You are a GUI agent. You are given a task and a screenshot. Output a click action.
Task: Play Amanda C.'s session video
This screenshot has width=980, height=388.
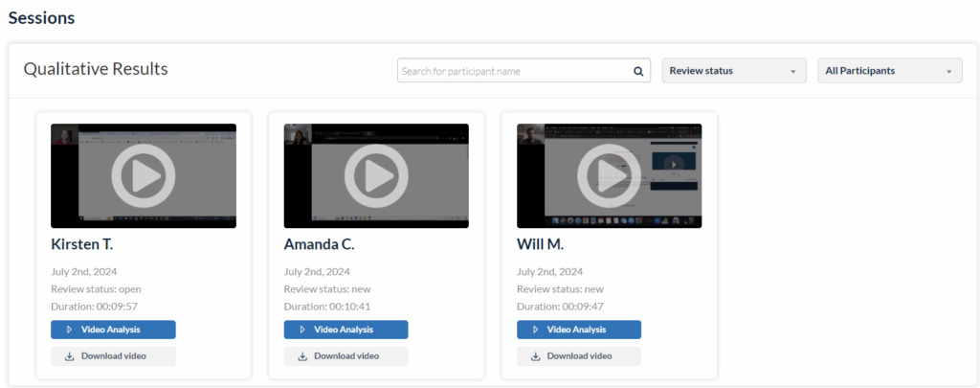pos(376,175)
